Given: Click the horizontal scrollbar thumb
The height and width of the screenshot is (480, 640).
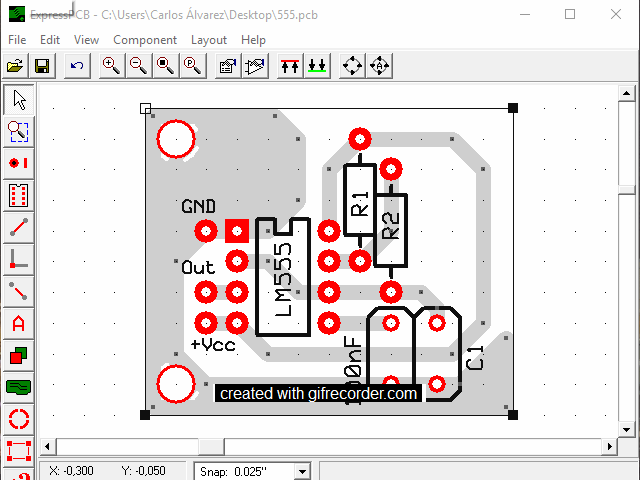Looking at the screenshot, I should 211,447.
